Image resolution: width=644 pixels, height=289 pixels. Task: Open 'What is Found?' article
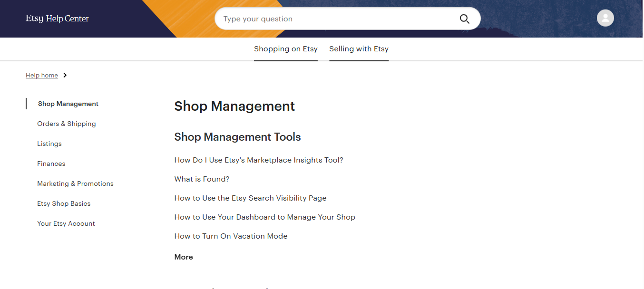(x=202, y=179)
